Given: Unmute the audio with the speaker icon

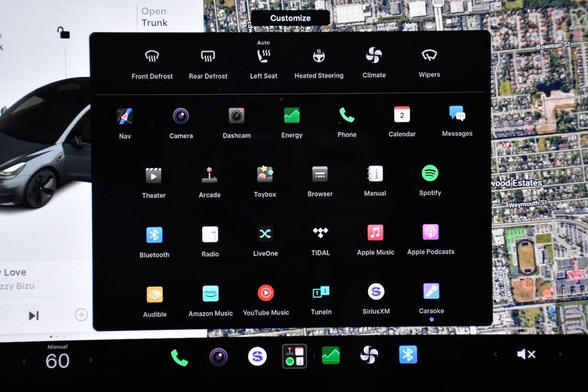Looking at the screenshot, I should (526, 354).
